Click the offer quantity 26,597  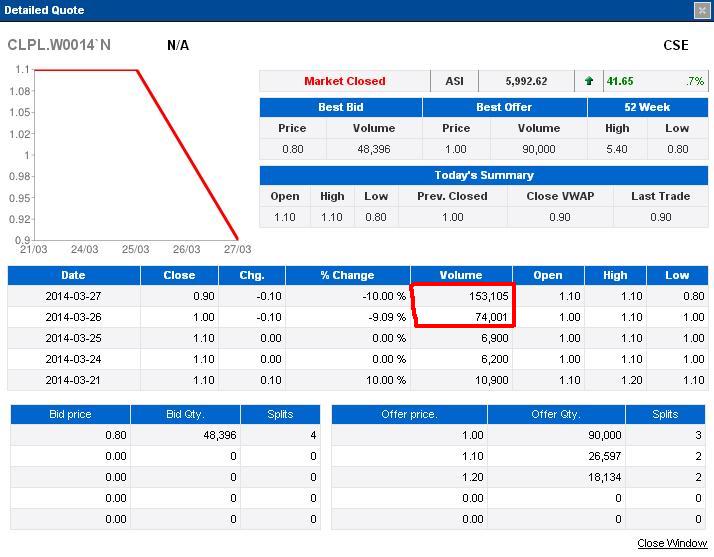tap(605, 456)
